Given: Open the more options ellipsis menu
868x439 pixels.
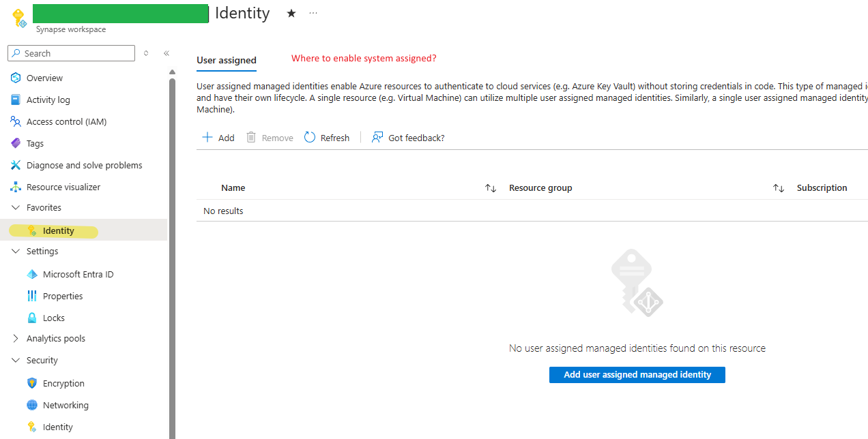Looking at the screenshot, I should [x=313, y=13].
